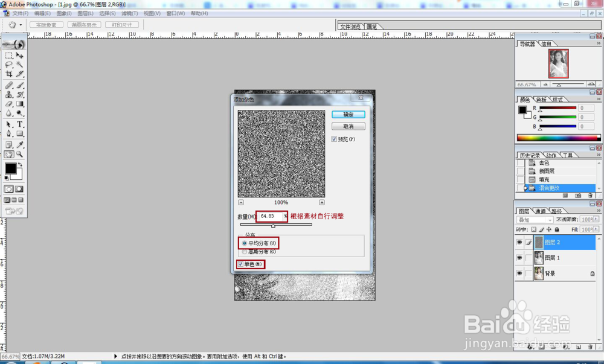The width and height of the screenshot is (604, 364).
Task: Open the 文件(F) menu
Action: tap(20, 13)
